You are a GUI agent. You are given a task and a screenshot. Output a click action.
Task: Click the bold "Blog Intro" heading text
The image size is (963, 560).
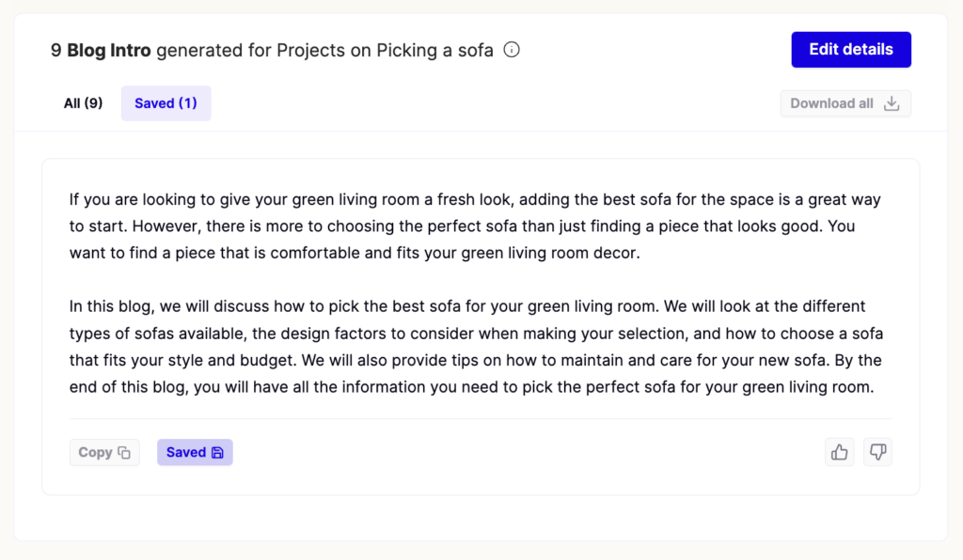109,51
